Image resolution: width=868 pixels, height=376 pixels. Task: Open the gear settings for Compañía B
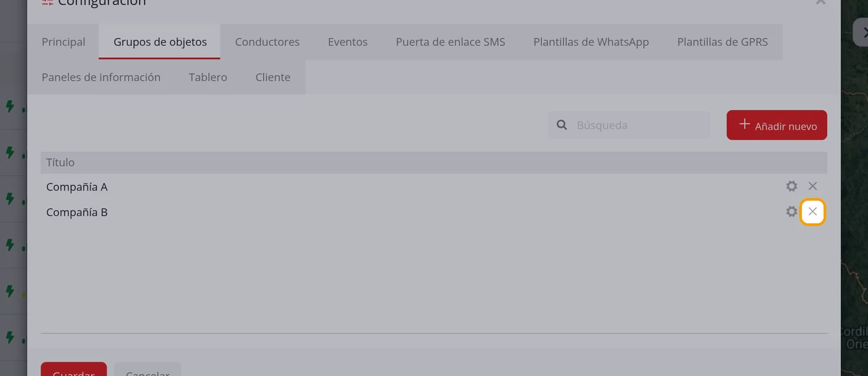791,212
